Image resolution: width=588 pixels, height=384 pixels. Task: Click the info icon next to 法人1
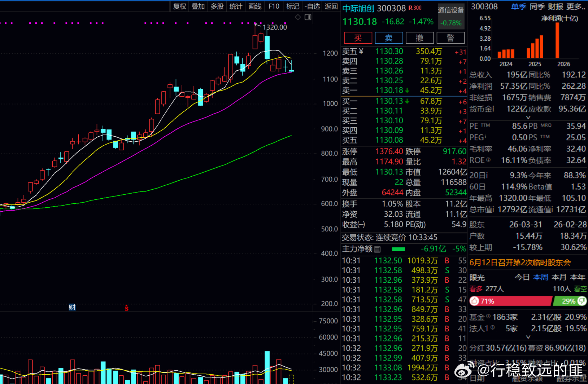pos(492,328)
